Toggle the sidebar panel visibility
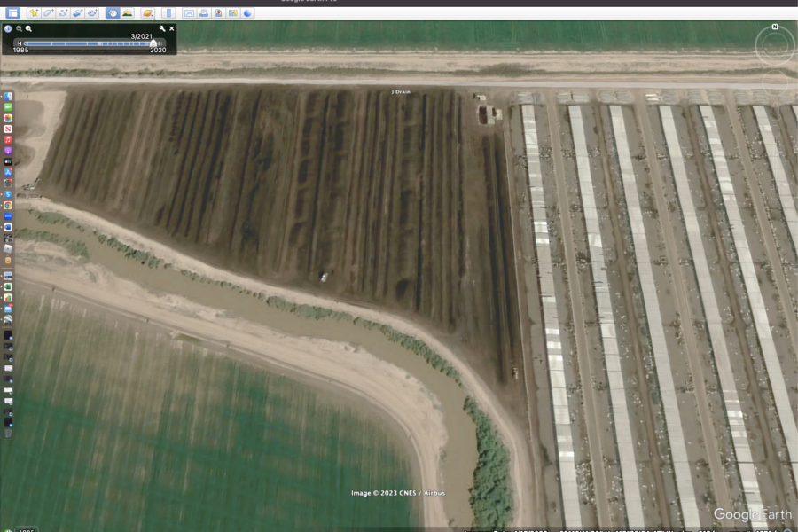This screenshot has height=532, width=798. click(12, 12)
